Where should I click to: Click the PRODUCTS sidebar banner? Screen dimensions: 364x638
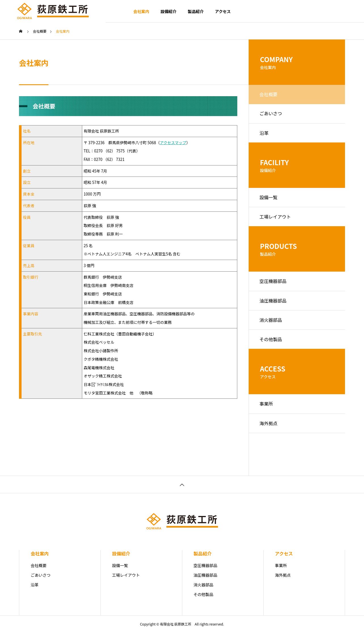click(297, 249)
